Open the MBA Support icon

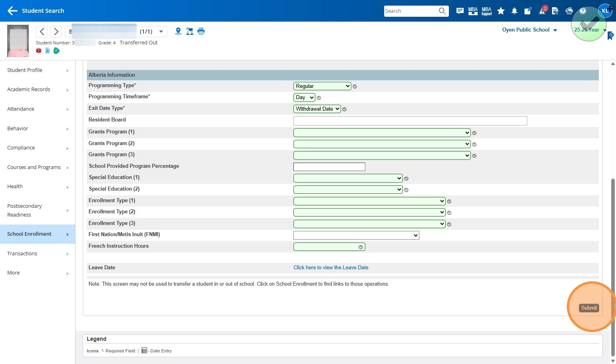pyautogui.click(x=486, y=11)
